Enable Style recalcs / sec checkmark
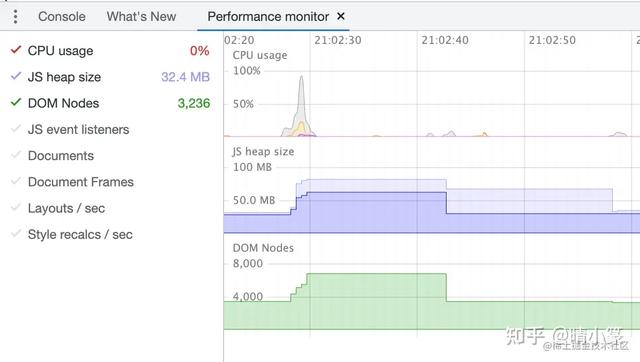The image size is (640, 362). 16,234
